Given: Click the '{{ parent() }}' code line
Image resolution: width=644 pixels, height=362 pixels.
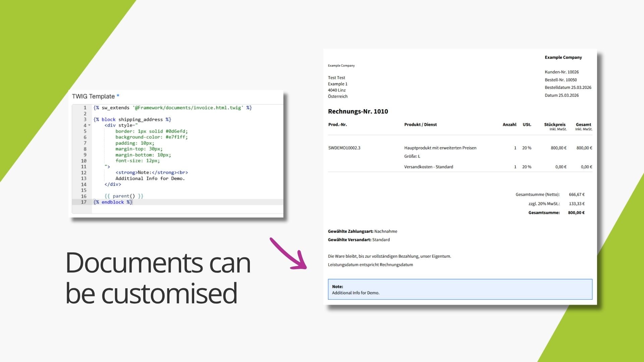Looking at the screenshot, I should coord(124,196).
